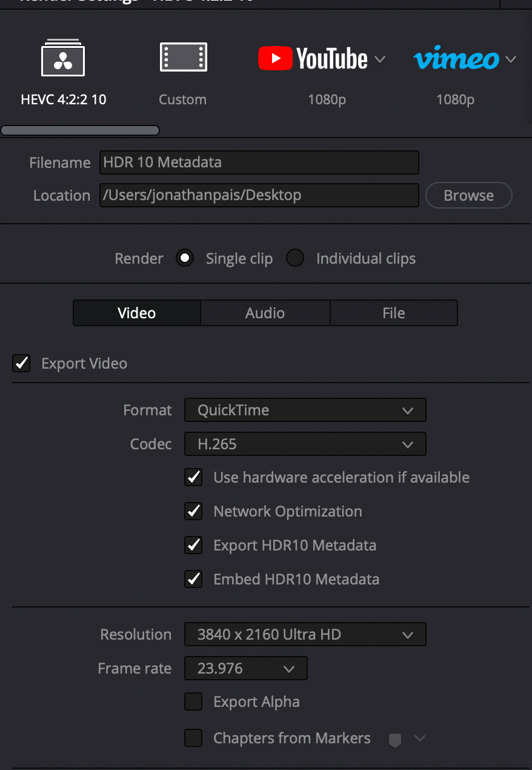Open the Codec dropdown showing H.265

pos(305,444)
